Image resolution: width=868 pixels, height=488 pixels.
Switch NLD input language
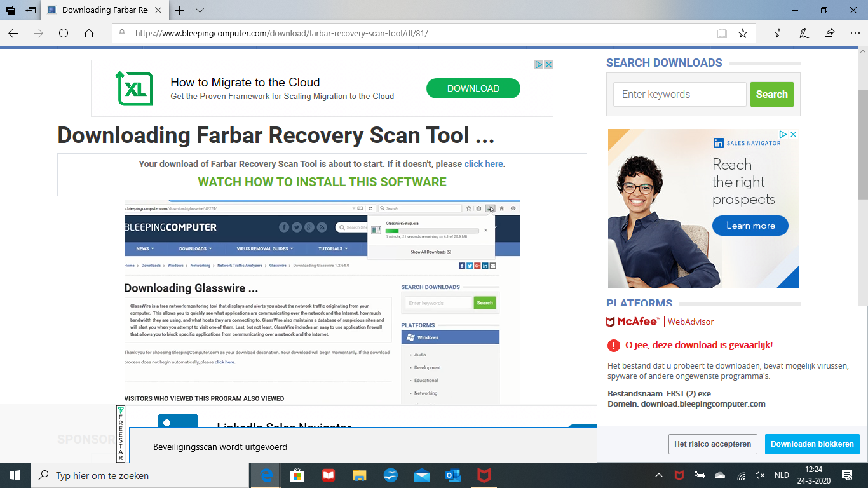point(782,475)
